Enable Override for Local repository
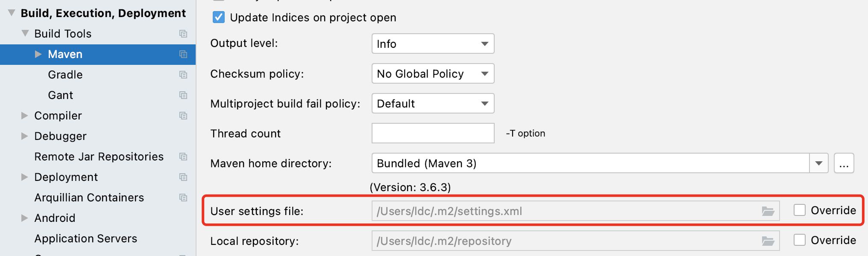Image resolution: width=868 pixels, height=256 pixels. click(799, 240)
